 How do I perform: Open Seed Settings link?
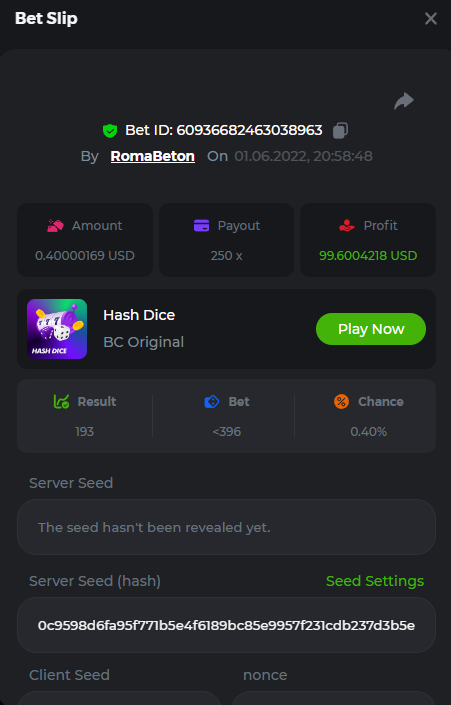pos(375,581)
